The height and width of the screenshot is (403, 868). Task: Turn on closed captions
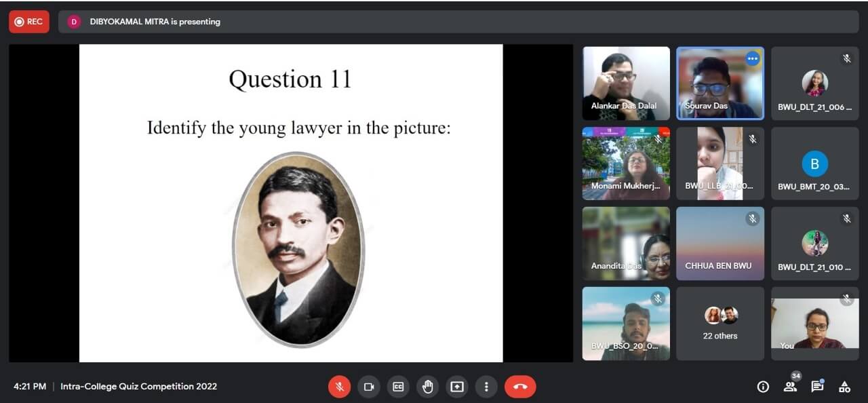(x=398, y=387)
